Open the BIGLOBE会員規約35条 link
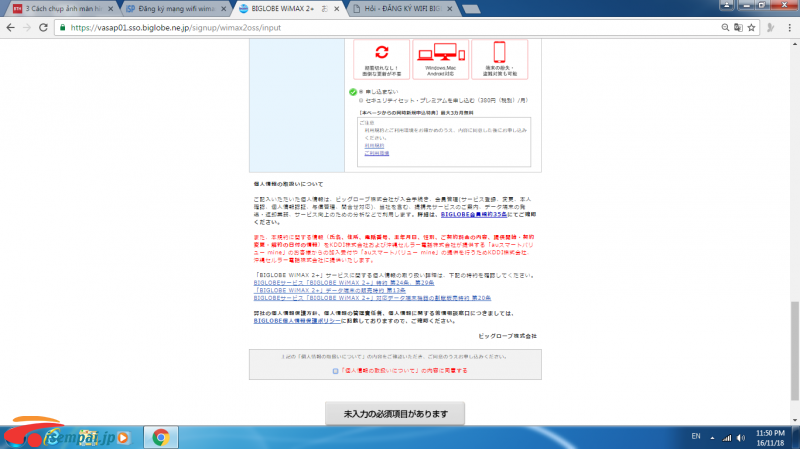 coord(473,215)
